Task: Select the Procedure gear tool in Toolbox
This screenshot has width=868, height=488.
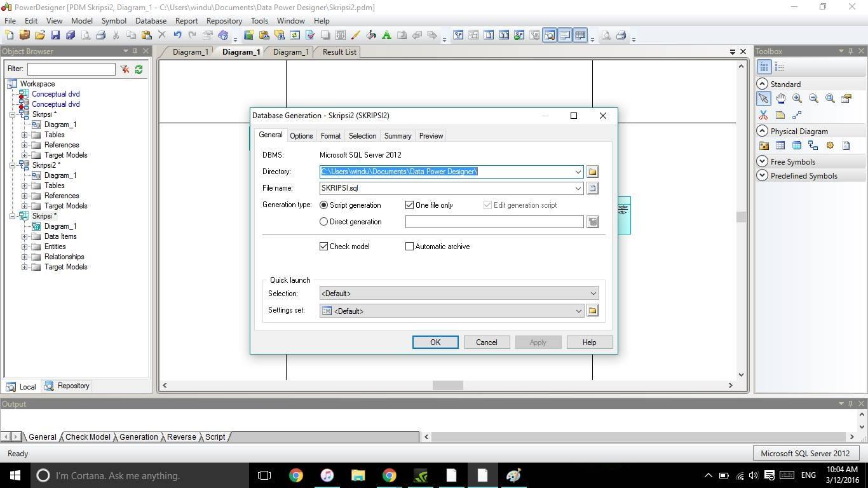Action: coord(830,146)
